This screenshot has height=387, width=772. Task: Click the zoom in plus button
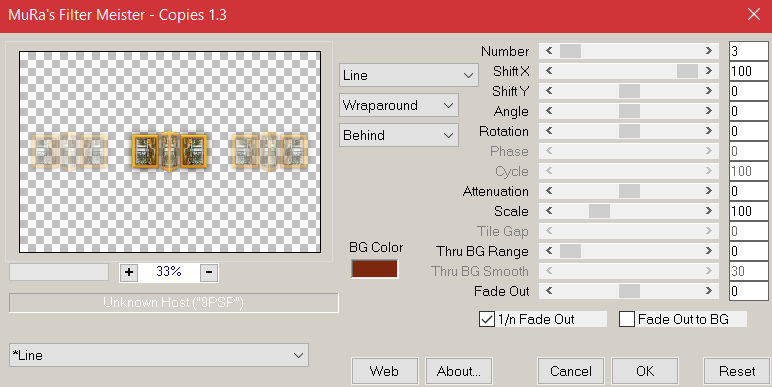coord(129,272)
